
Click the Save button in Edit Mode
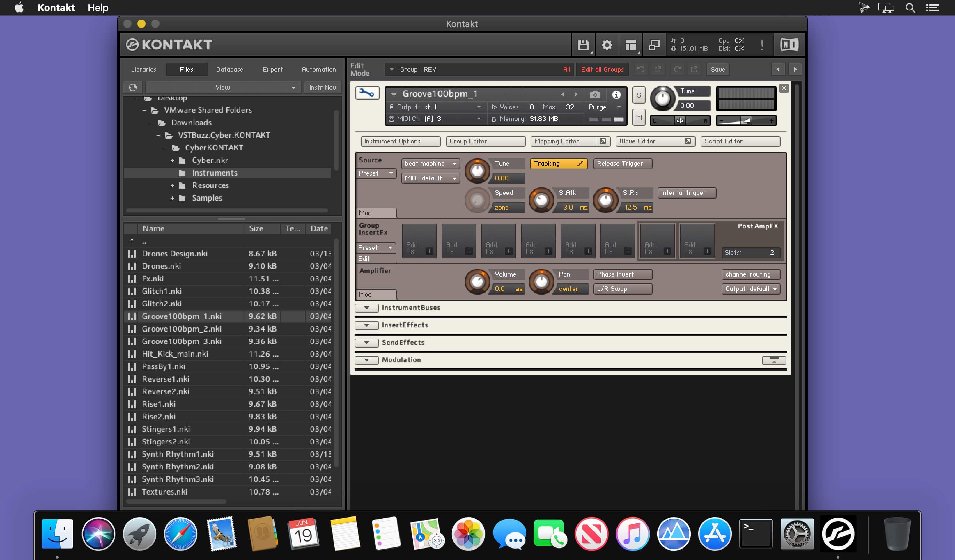pyautogui.click(x=718, y=69)
